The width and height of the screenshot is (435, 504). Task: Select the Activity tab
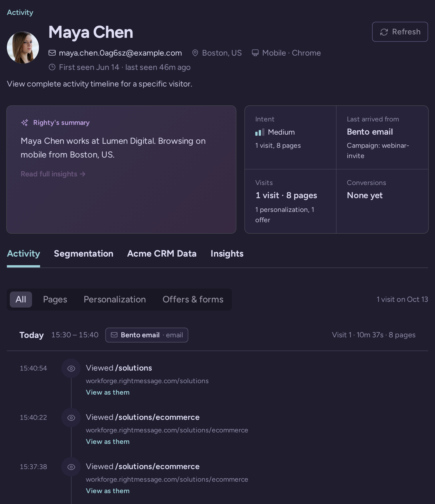click(23, 254)
